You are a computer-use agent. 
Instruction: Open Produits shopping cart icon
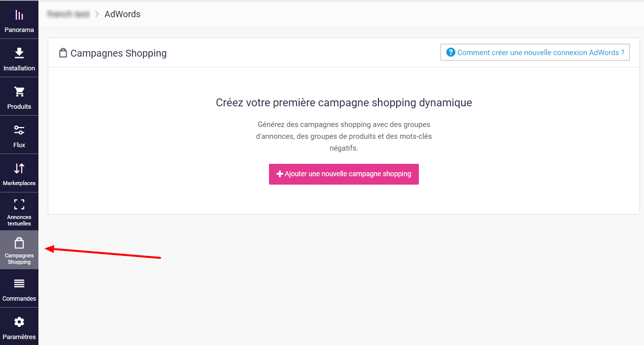tap(19, 92)
